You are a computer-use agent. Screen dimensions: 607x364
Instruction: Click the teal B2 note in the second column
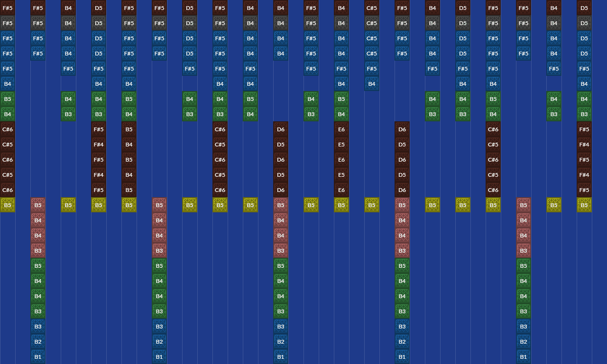pos(38,341)
